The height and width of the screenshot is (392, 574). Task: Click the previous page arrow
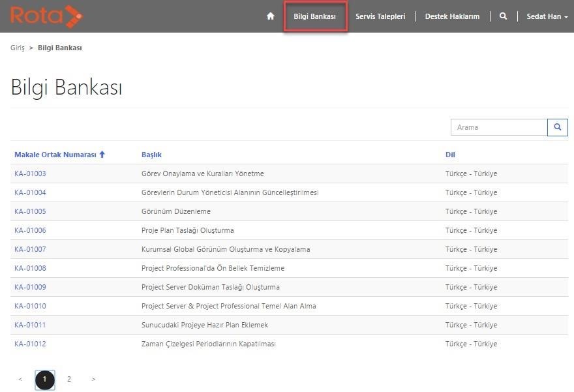20,379
